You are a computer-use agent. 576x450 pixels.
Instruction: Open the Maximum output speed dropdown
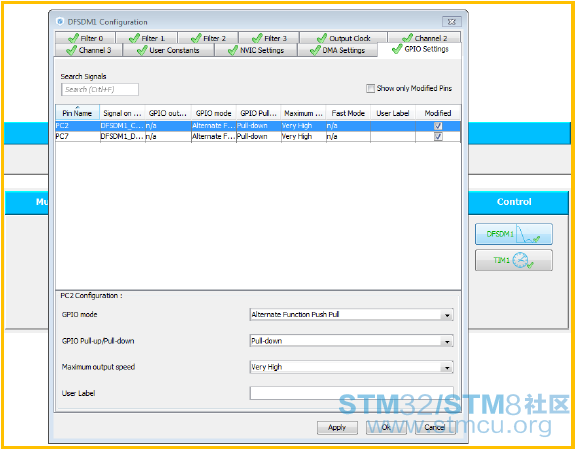click(x=351, y=367)
